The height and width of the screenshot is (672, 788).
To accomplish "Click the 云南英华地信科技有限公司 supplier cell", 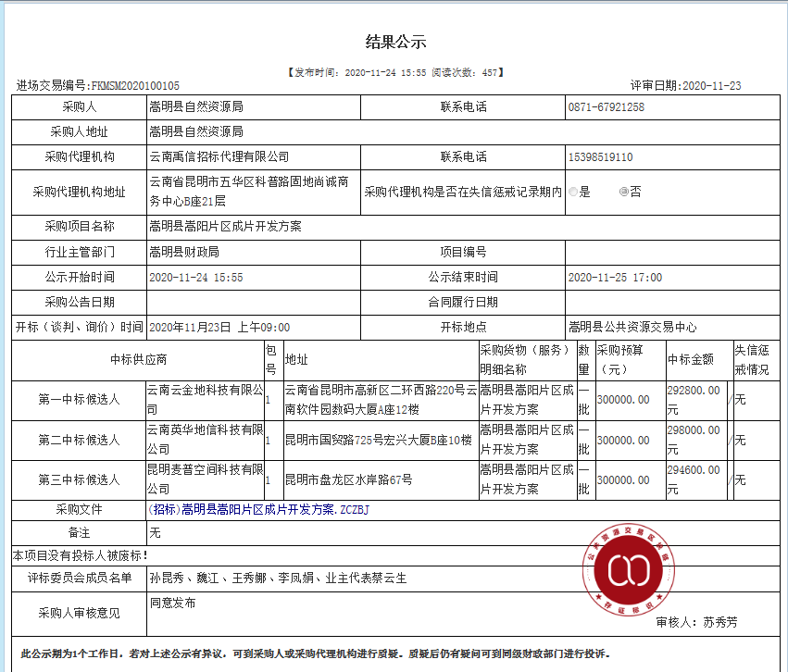I will (x=205, y=440).
